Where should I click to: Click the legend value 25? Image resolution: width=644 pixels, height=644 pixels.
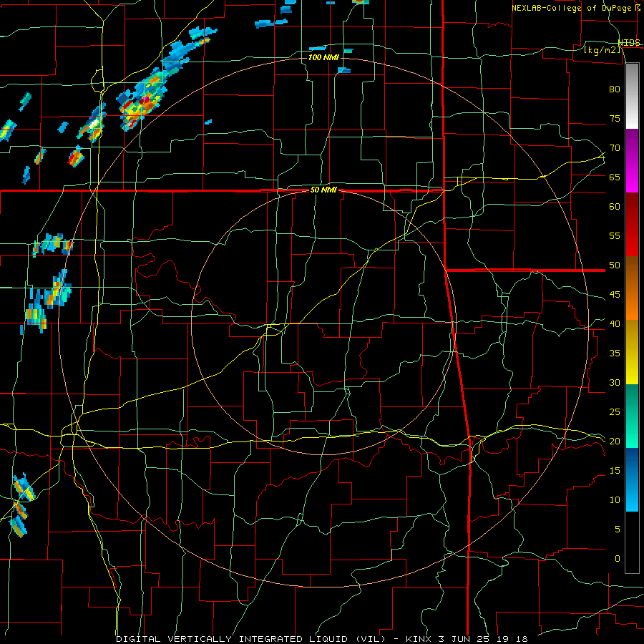615,411
